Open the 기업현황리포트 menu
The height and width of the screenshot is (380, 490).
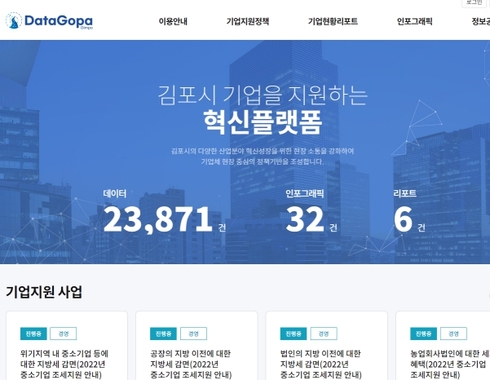(333, 22)
